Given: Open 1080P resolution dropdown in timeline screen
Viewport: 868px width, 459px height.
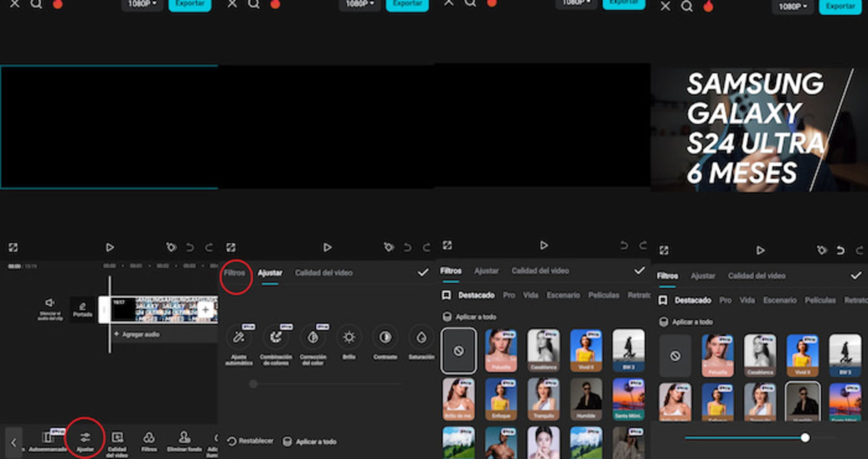Looking at the screenshot, I should (x=142, y=3).
